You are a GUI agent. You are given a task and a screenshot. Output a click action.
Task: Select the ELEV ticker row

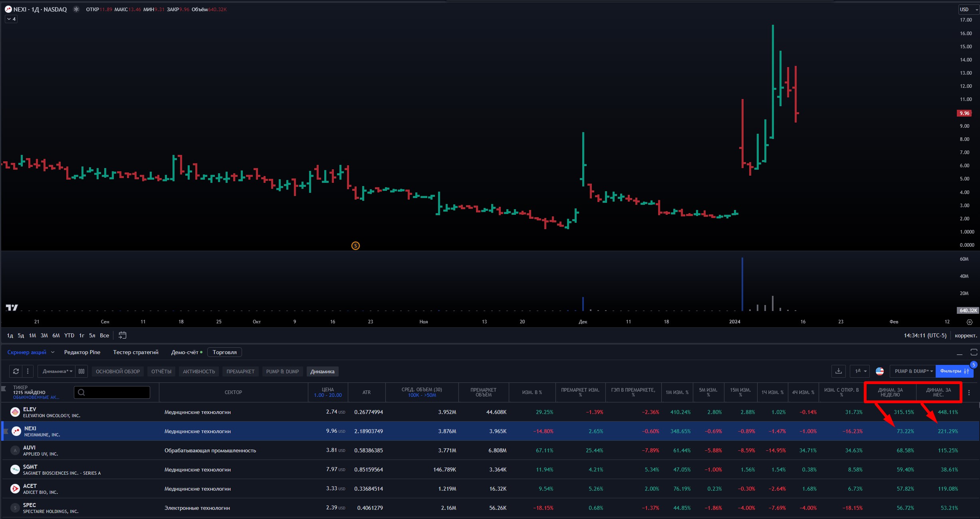(x=490, y=412)
